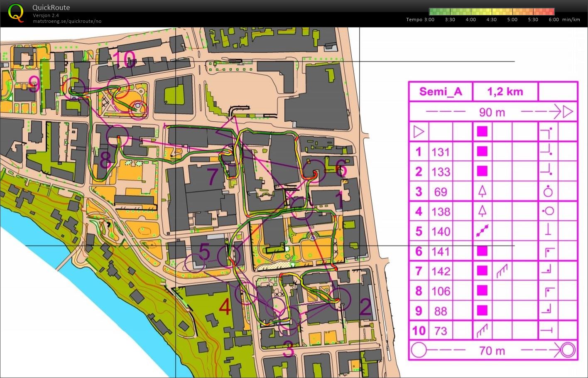Click the QuickRoute Q logo
This screenshot has width=588, height=378.
pyautogui.click(x=16, y=12)
